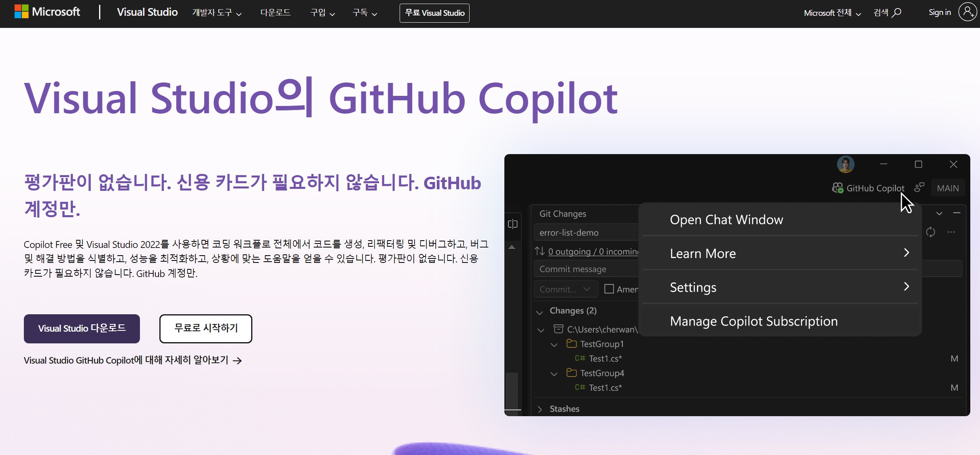This screenshot has height=455, width=980.
Task: Click the user profile picture in the title bar
Action: (x=845, y=164)
